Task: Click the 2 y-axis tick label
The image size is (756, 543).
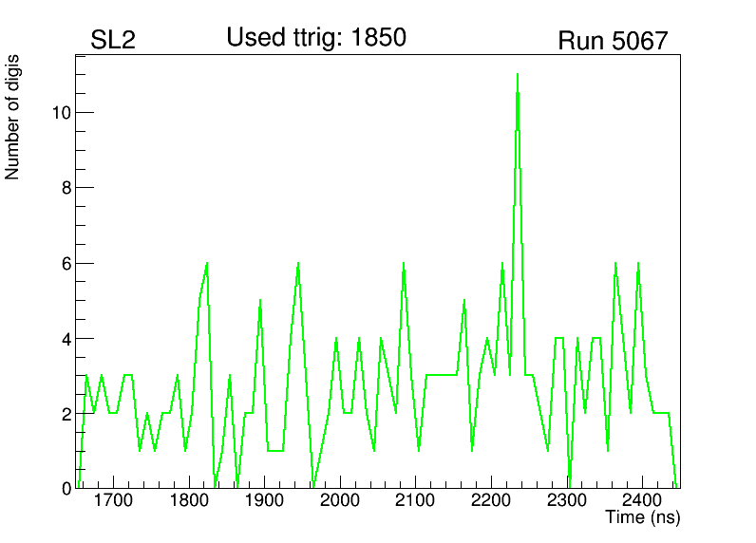Action: [x=64, y=414]
